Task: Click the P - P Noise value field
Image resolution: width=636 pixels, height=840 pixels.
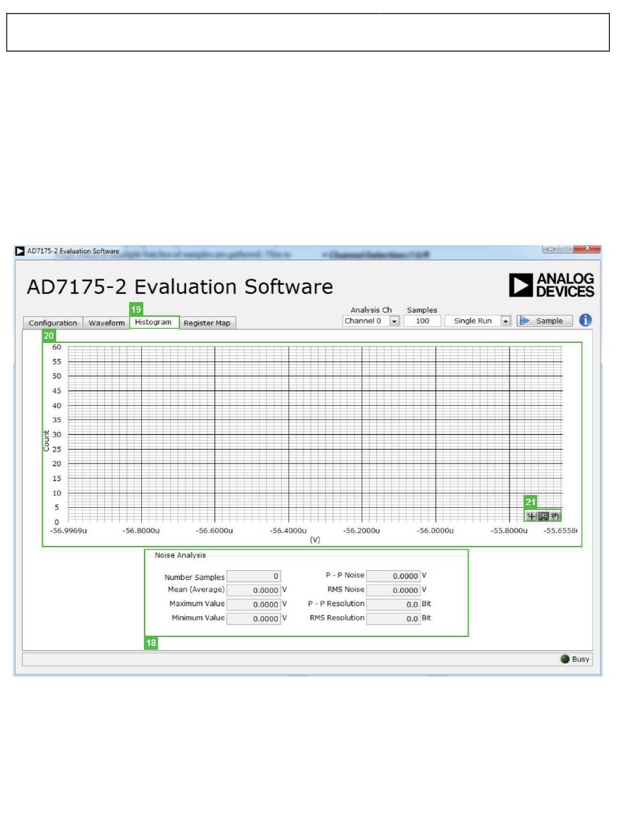Action: point(394,575)
